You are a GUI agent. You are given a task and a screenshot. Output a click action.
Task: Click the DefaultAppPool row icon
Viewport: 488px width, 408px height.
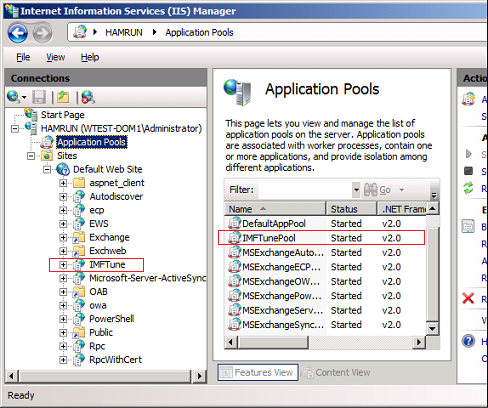click(x=234, y=223)
